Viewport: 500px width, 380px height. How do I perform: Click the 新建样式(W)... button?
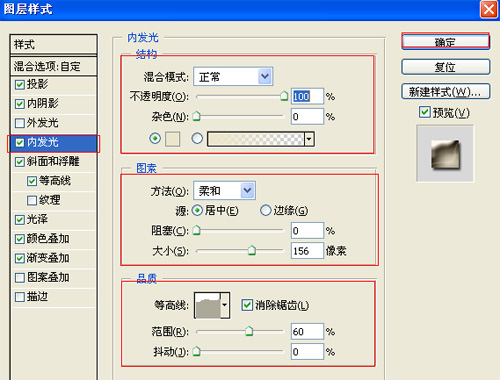click(x=446, y=91)
